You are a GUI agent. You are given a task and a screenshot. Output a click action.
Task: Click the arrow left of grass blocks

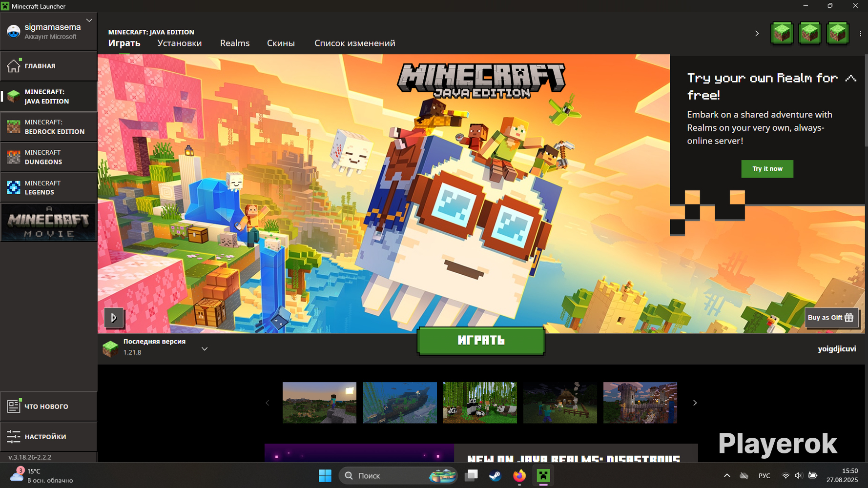tap(757, 33)
